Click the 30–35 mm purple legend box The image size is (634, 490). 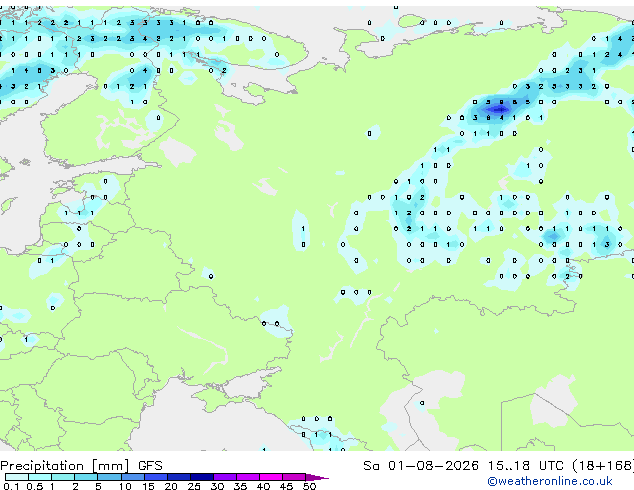pos(225,477)
